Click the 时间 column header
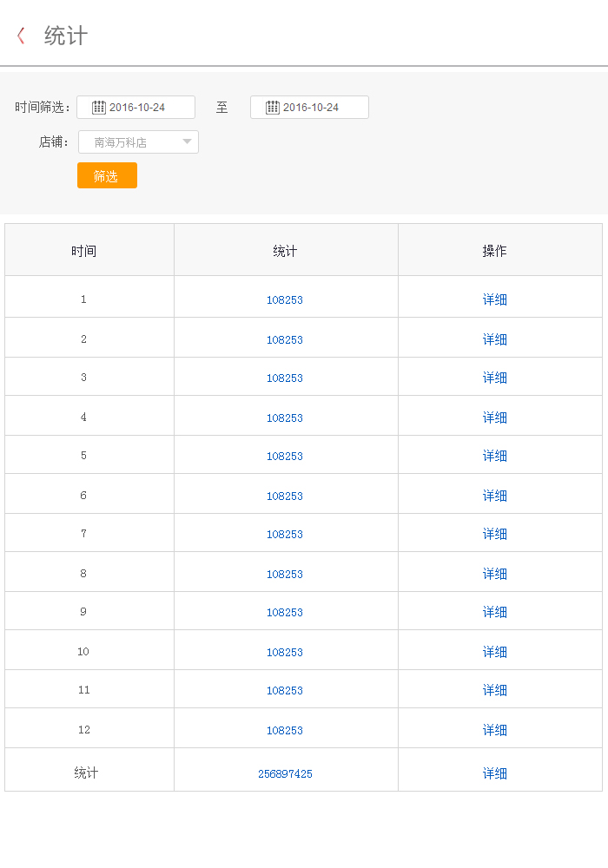The height and width of the screenshot is (868, 608). (x=84, y=251)
